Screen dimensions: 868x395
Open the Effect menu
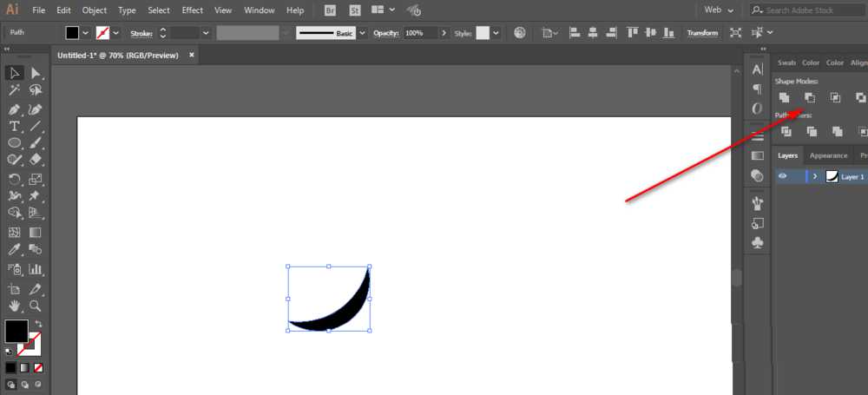192,10
